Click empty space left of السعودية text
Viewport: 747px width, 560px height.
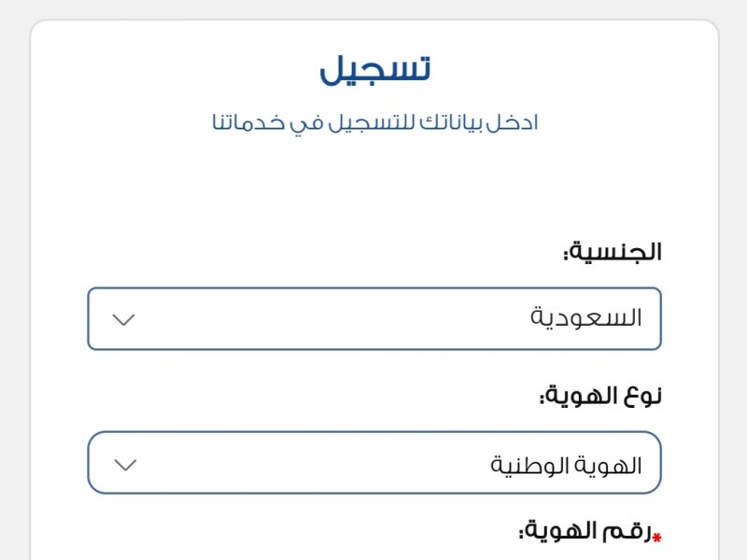click(x=333, y=318)
